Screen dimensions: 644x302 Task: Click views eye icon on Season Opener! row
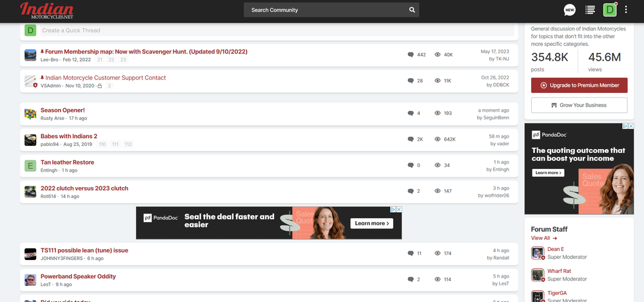click(438, 113)
